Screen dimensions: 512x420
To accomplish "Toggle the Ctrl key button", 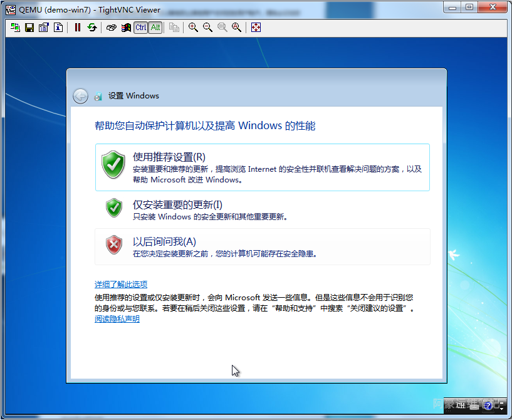I will click(x=141, y=28).
